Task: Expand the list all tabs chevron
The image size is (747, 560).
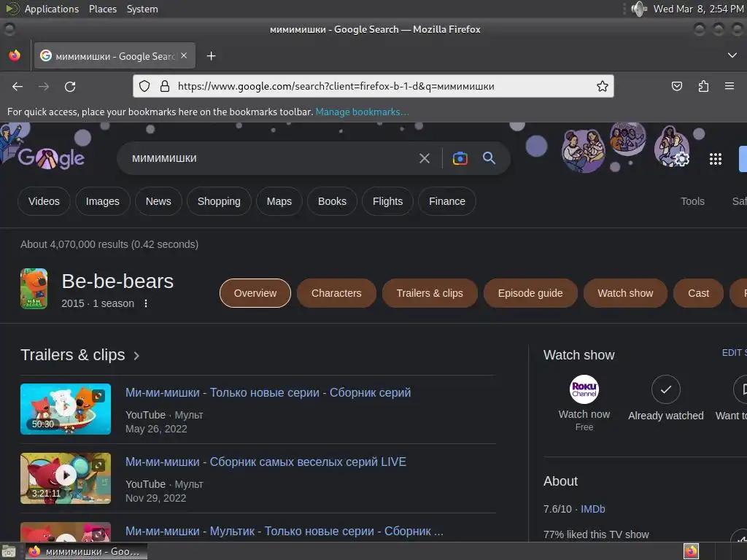Action: 732,55
